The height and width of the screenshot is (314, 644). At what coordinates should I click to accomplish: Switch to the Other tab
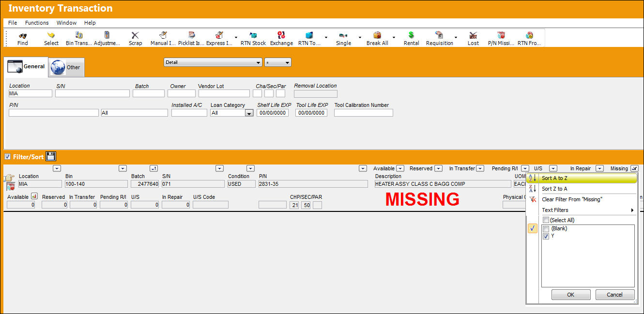pos(67,68)
